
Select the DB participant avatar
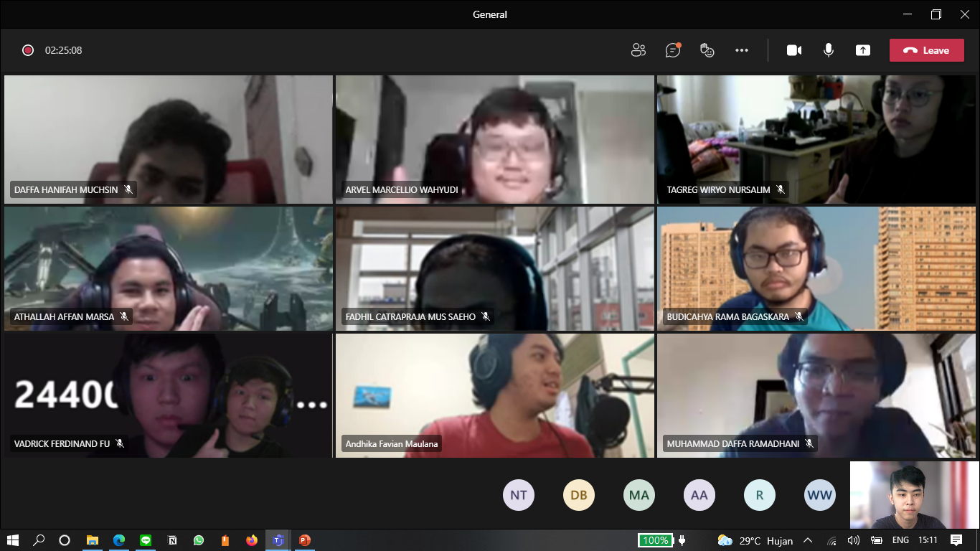point(579,495)
